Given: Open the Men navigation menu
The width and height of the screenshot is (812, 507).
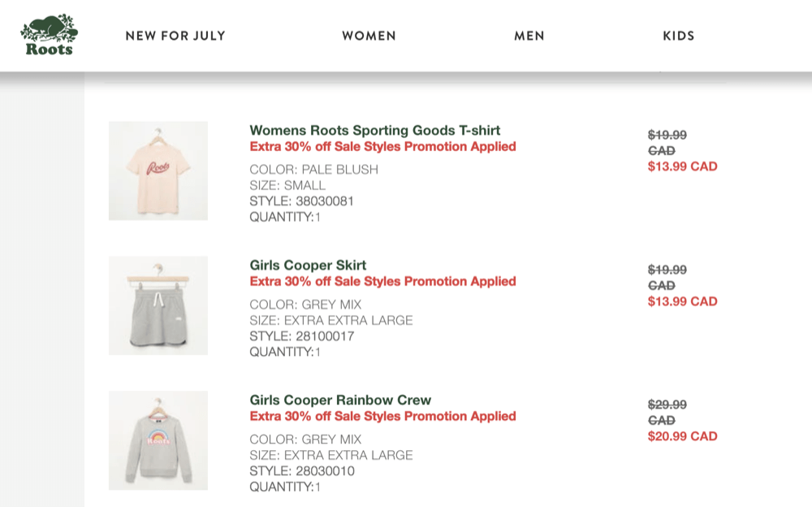Looking at the screenshot, I should pyautogui.click(x=529, y=36).
